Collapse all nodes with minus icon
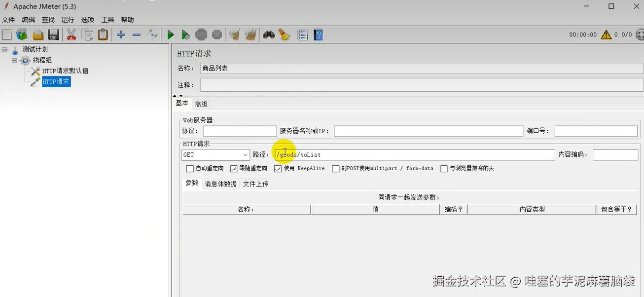 [x=137, y=35]
